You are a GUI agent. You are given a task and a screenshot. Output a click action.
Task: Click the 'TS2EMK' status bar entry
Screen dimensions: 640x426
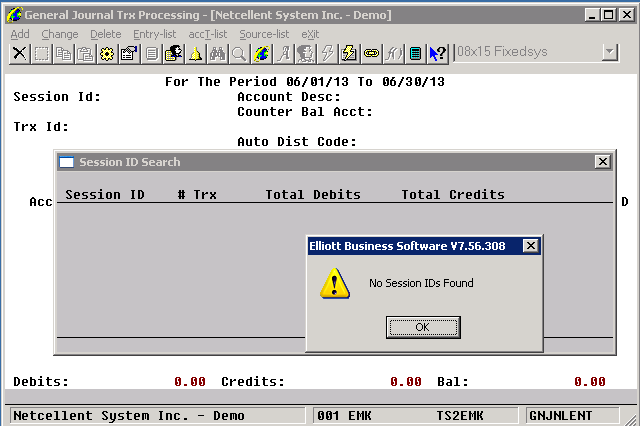click(460, 416)
